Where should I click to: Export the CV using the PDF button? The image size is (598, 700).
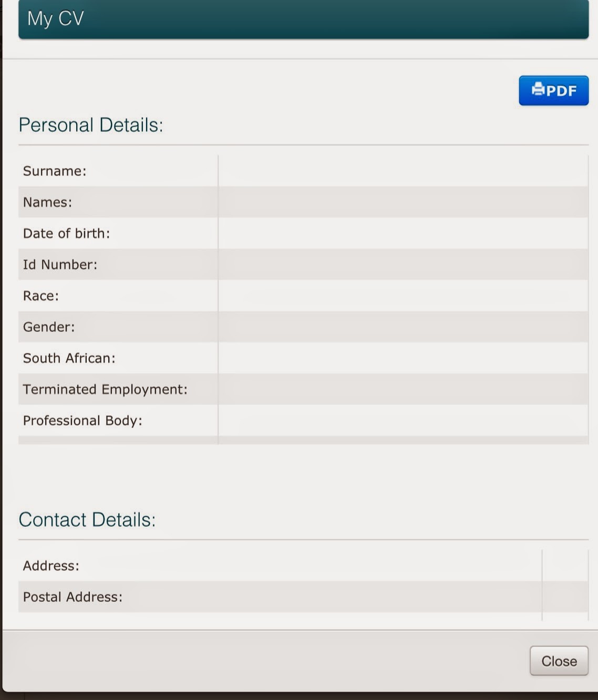coord(553,90)
